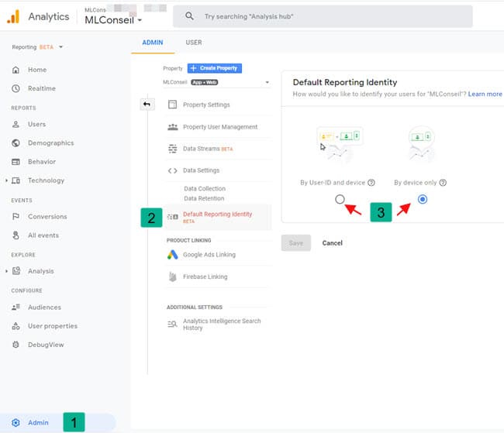Image resolution: width=504 pixels, height=433 pixels.
Task: Click the Data Settings code brackets icon
Action: pyautogui.click(x=173, y=170)
